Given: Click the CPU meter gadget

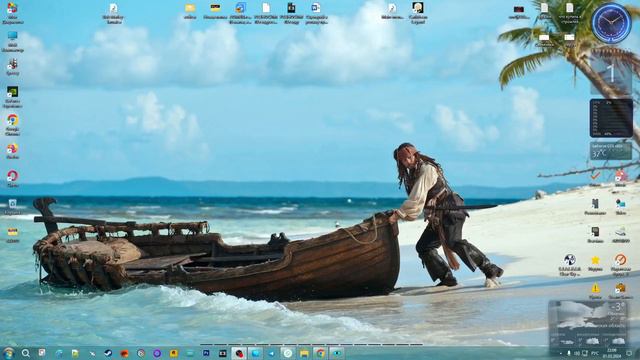Looking at the screenshot, I should [x=611, y=118].
